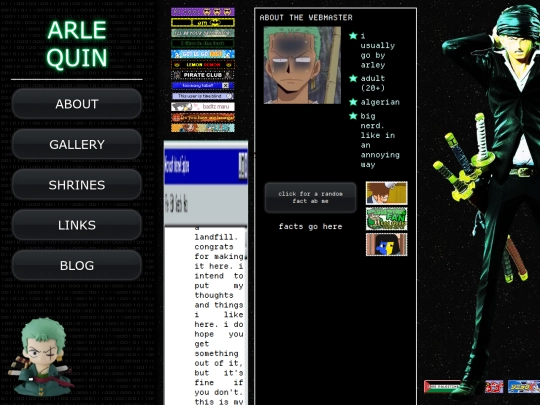
Task: Click the blue 'too many tabs' badge
Action: click(203, 85)
